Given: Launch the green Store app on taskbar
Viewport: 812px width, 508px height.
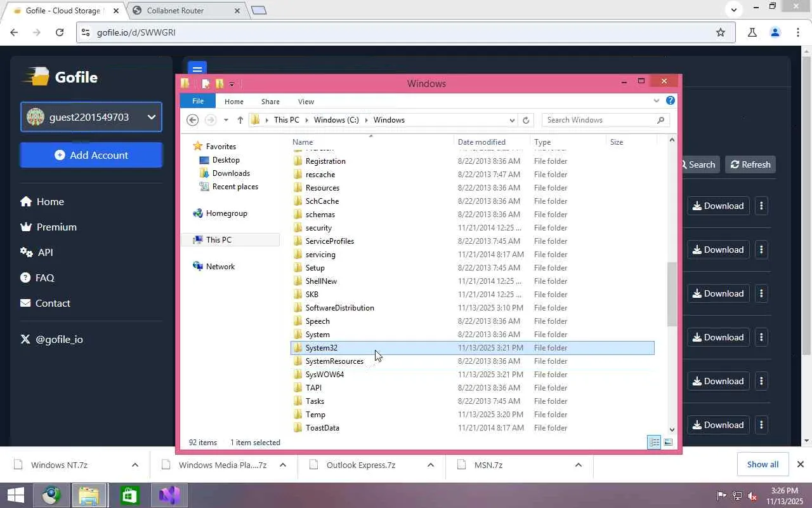Looking at the screenshot, I should pos(129,495).
